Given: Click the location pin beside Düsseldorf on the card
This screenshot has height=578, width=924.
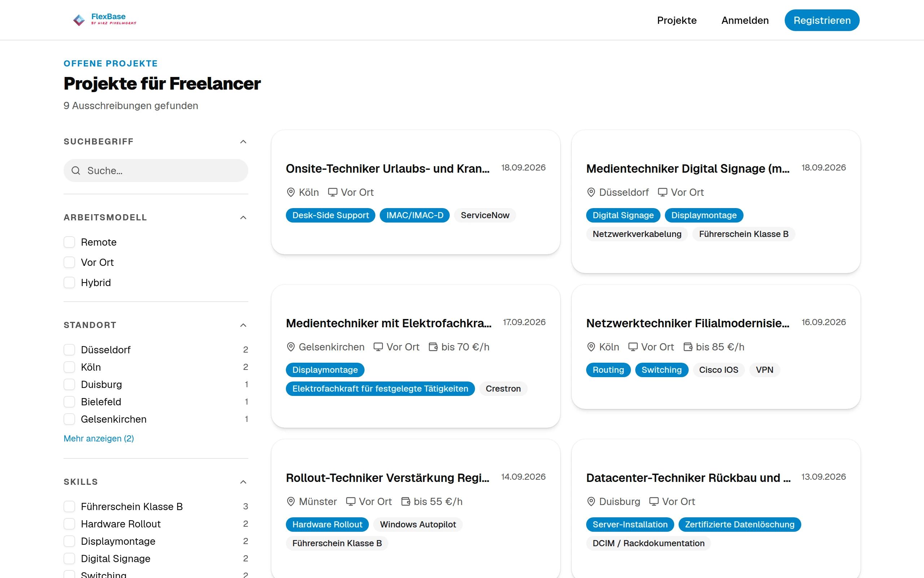Looking at the screenshot, I should [x=590, y=192].
